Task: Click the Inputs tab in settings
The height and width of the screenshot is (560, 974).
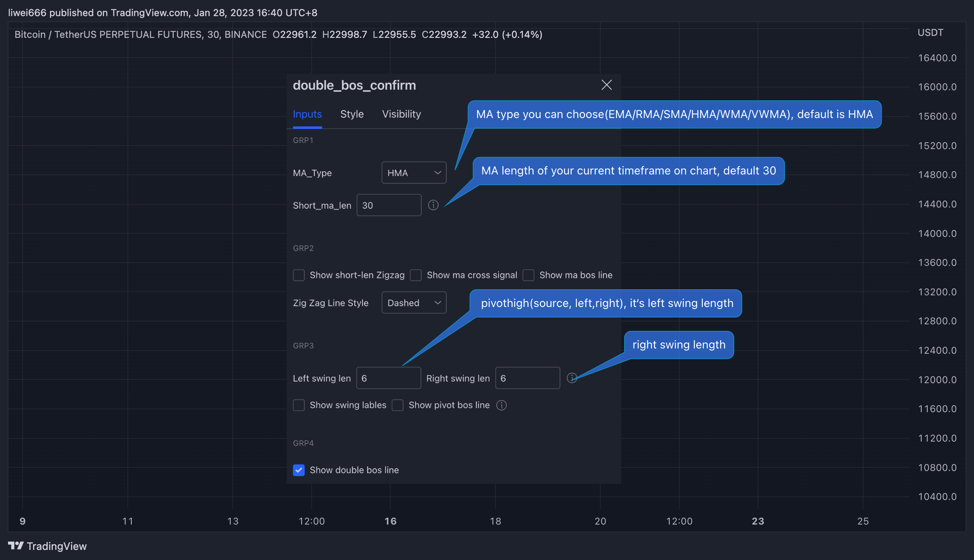Action: tap(308, 114)
